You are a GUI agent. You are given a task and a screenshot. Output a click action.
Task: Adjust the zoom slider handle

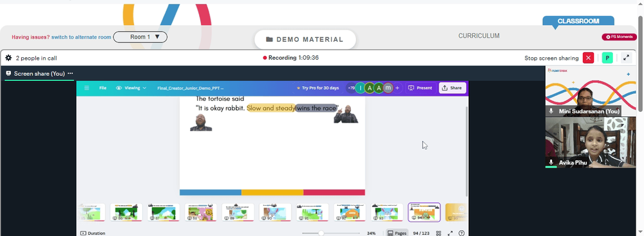click(x=321, y=233)
